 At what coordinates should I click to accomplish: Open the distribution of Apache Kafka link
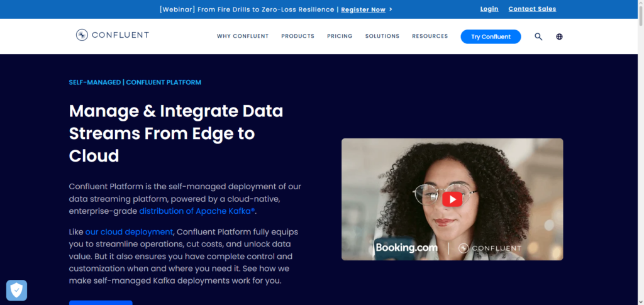coord(197,211)
